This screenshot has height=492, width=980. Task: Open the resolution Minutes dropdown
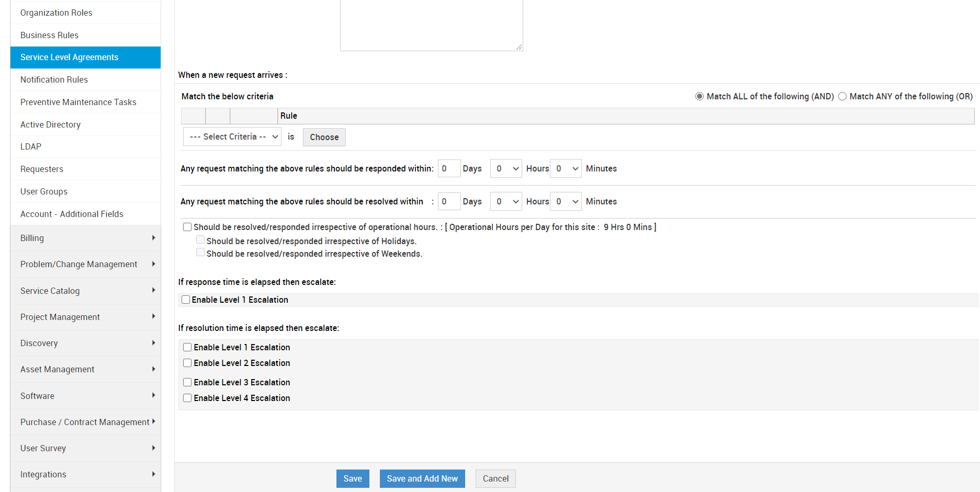point(565,201)
